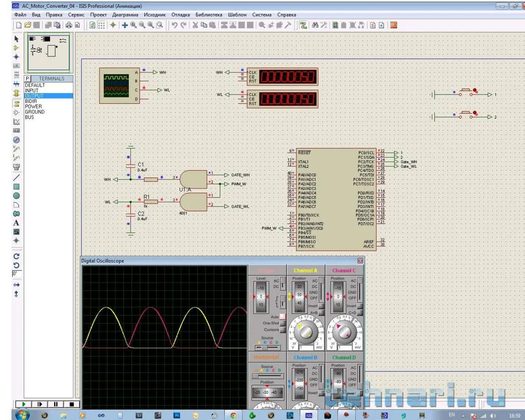Select the Component mode tool

click(16, 48)
